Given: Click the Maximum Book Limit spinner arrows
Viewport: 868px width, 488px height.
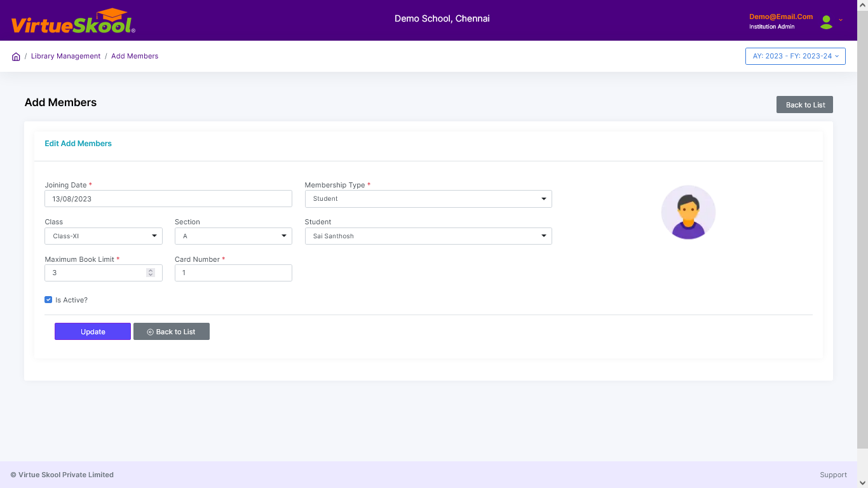Looking at the screenshot, I should click(x=151, y=273).
